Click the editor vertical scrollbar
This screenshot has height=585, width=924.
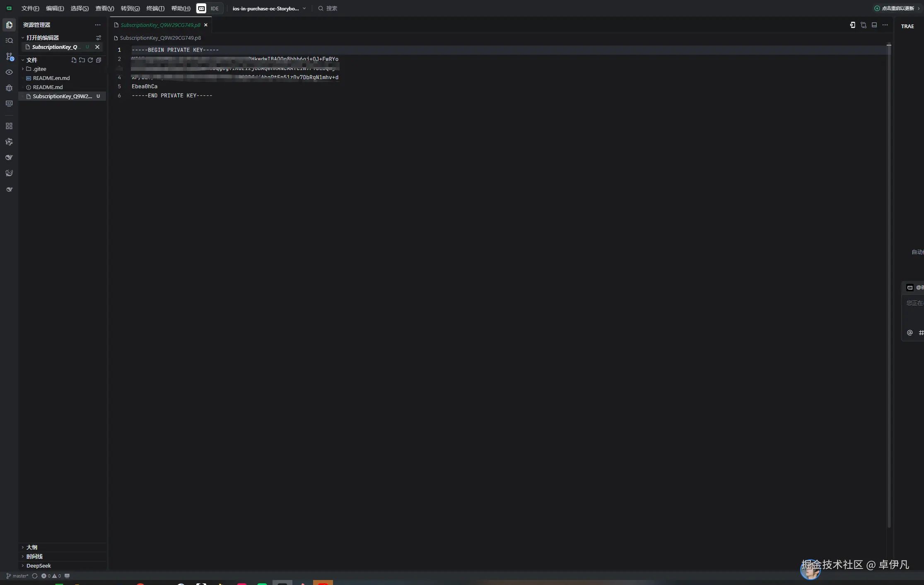889,286
